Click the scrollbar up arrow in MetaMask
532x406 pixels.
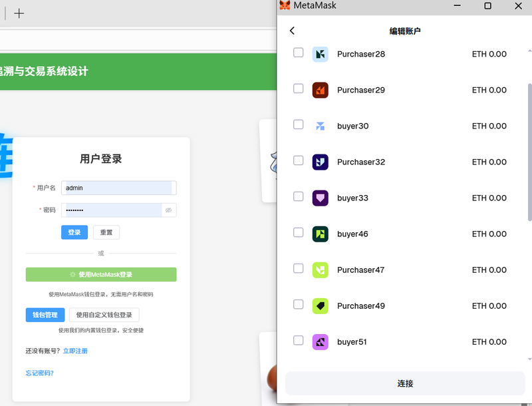click(x=529, y=51)
